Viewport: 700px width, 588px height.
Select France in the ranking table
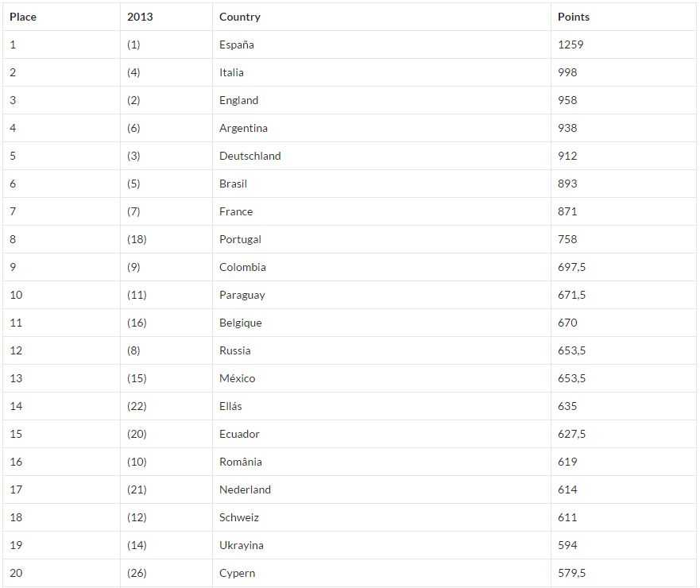[x=236, y=211]
